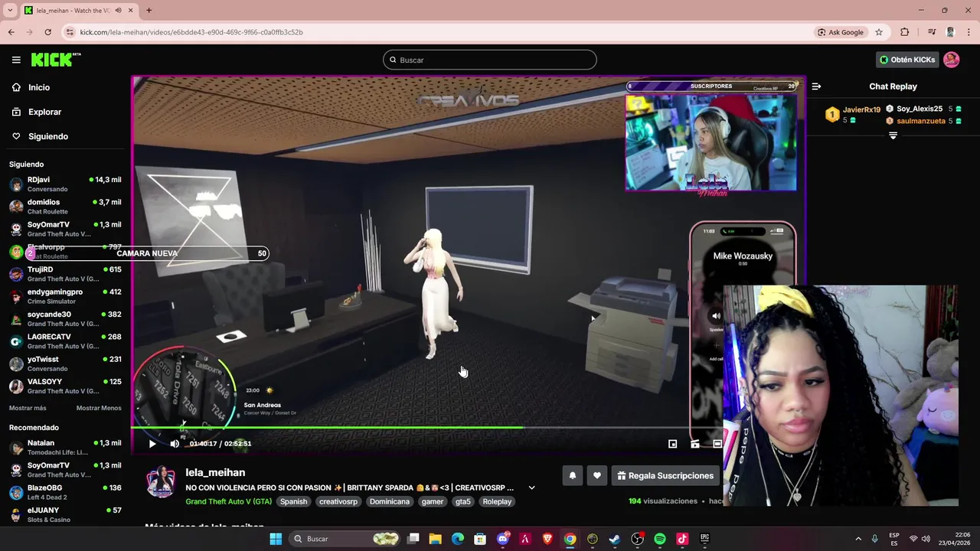Bookmark this page with the star icon
This screenshot has width=980, height=551.
coord(879,32)
